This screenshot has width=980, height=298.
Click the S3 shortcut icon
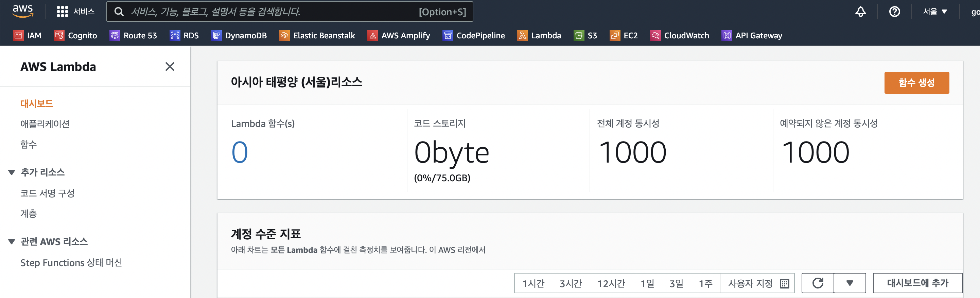click(579, 35)
